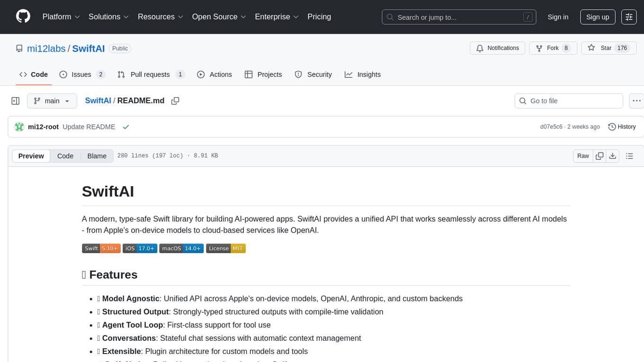Open the appearance settings icon

(629, 17)
